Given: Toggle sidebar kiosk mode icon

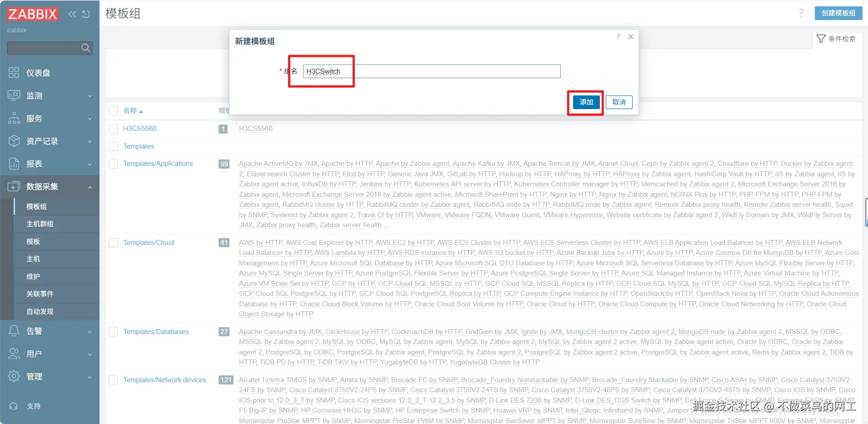Looking at the screenshot, I should click(86, 14).
